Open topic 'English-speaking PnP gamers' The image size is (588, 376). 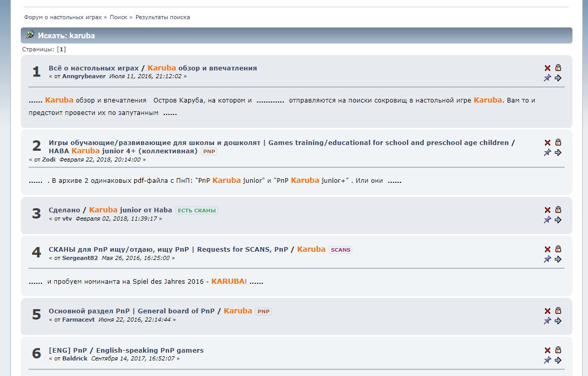[150, 351]
